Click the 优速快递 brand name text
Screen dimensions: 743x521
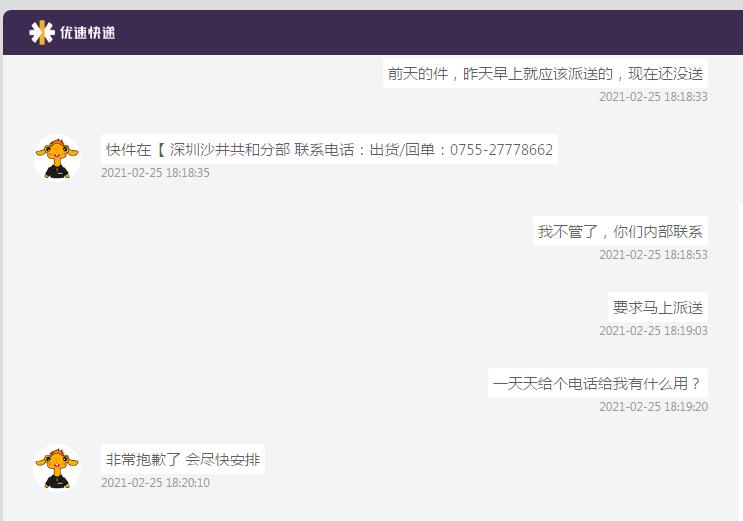point(88,32)
